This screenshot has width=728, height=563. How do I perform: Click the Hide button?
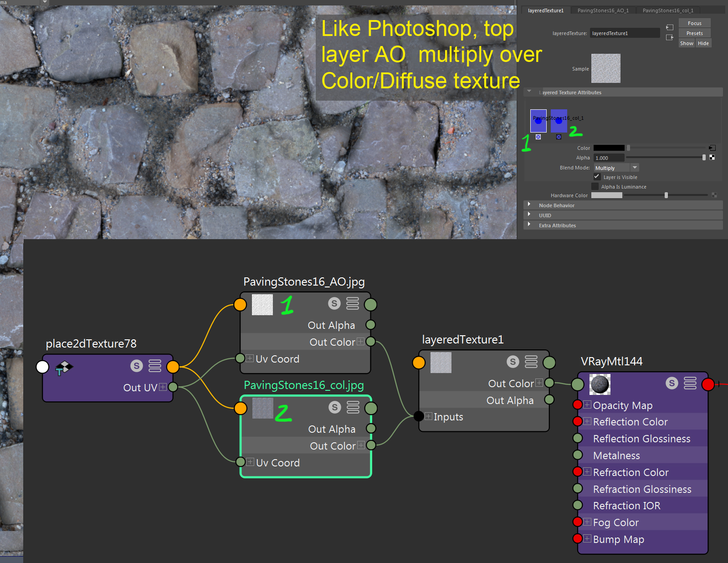(x=703, y=43)
